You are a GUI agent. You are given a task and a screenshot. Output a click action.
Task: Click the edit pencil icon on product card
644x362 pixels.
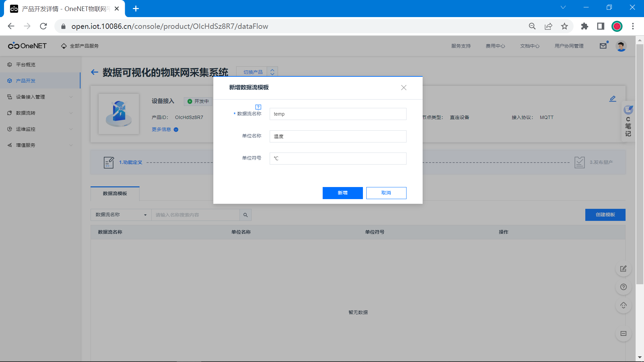[x=612, y=99]
